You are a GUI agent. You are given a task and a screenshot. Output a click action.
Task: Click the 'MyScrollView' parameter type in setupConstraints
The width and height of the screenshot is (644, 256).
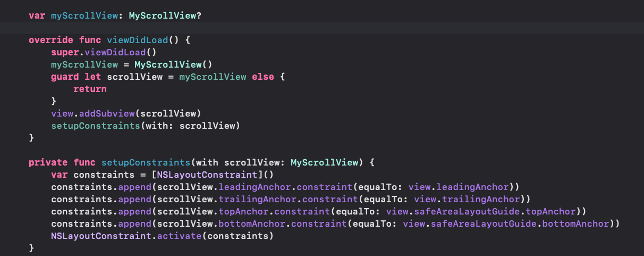coord(325,162)
